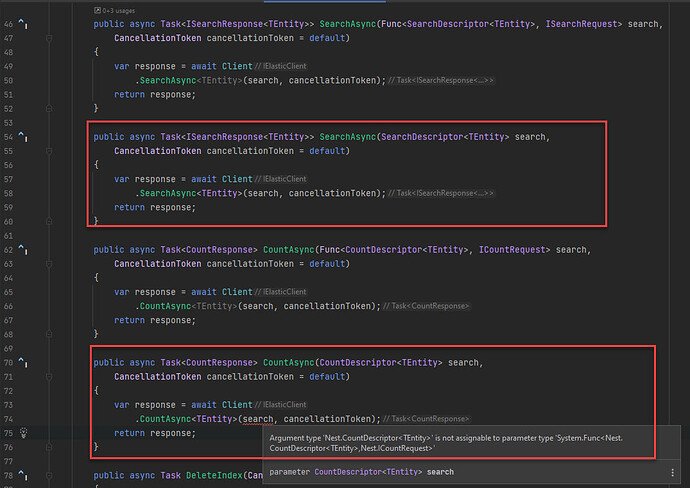The width and height of the screenshot is (690, 488).
Task: Click 'CancellationToken' type on line 71
Action: [158, 377]
